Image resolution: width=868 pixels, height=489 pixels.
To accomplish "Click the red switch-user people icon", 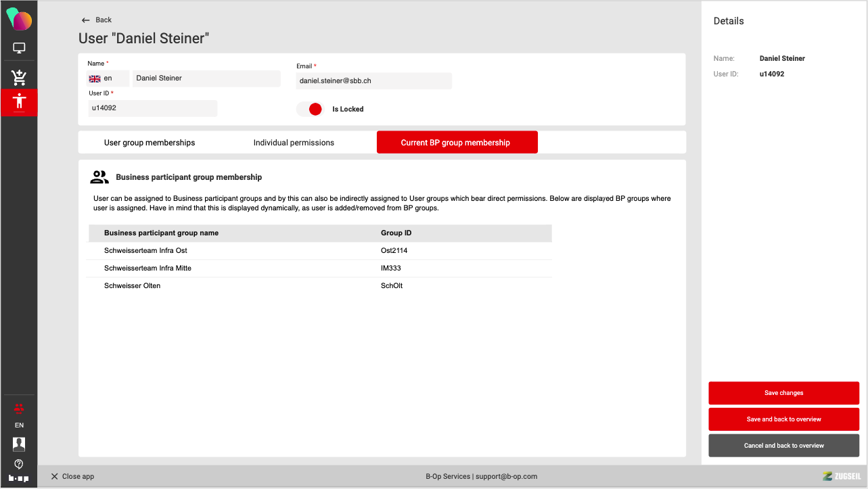I will [19, 408].
